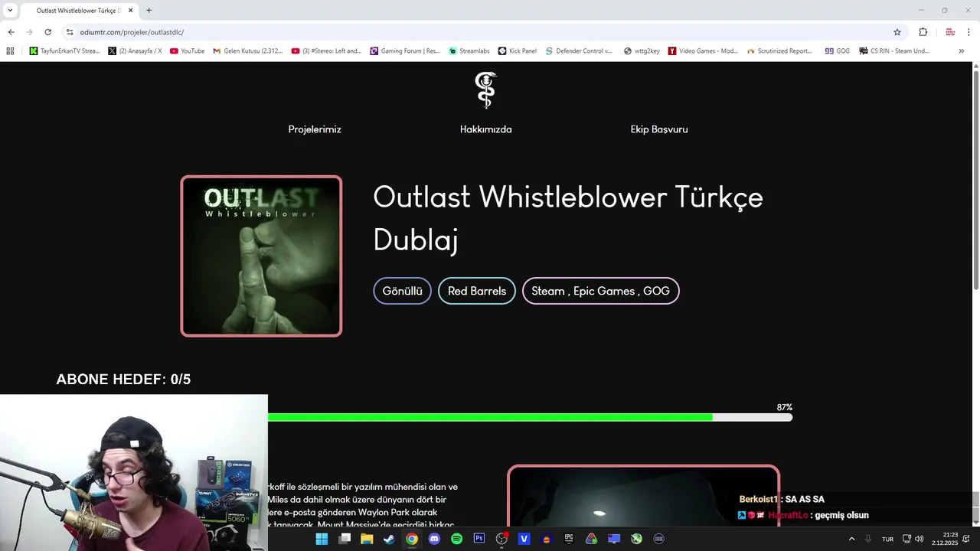This screenshot has width=980, height=551.
Task: Show hidden system tray icons chevron
Action: (x=851, y=539)
